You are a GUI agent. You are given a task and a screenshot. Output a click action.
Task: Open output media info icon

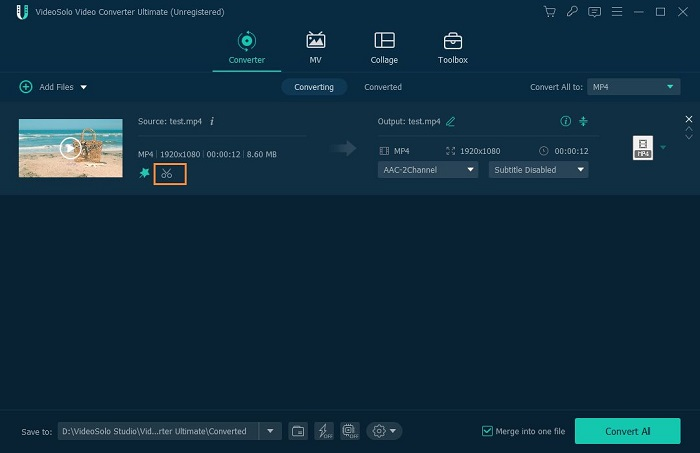(565, 121)
